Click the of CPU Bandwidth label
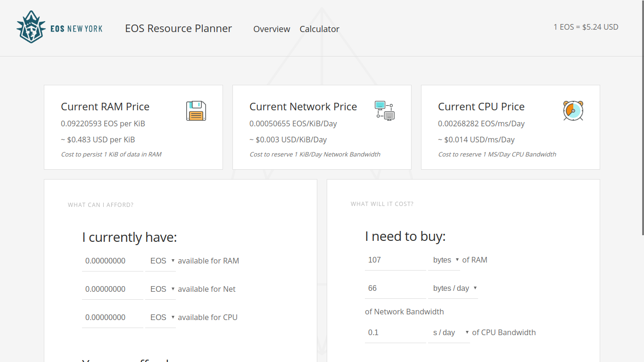Image resolution: width=644 pixels, height=362 pixels. [x=504, y=333]
